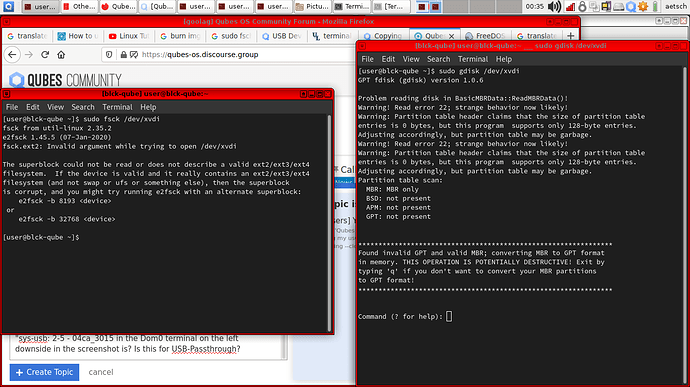Image resolution: width=690 pixels, height=387 pixels.
Task: Open the aetsch user menu
Action: click(x=675, y=6)
